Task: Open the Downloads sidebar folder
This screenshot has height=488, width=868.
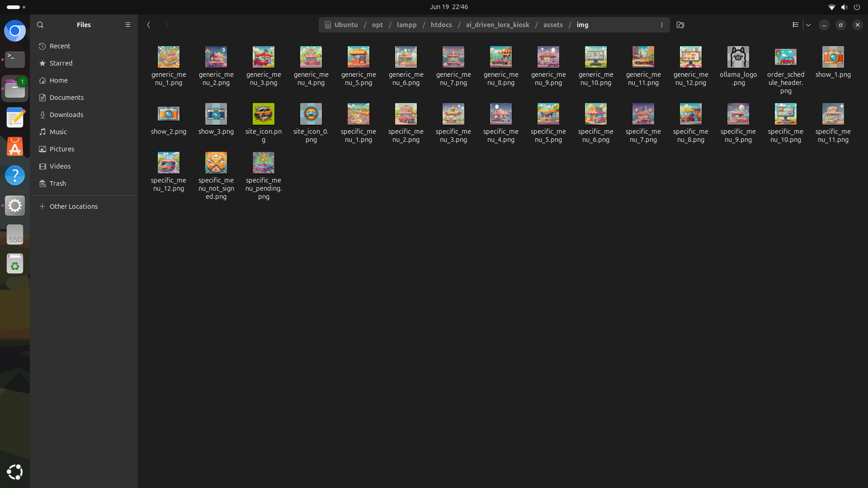Action: pyautogui.click(x=66, y=115)
